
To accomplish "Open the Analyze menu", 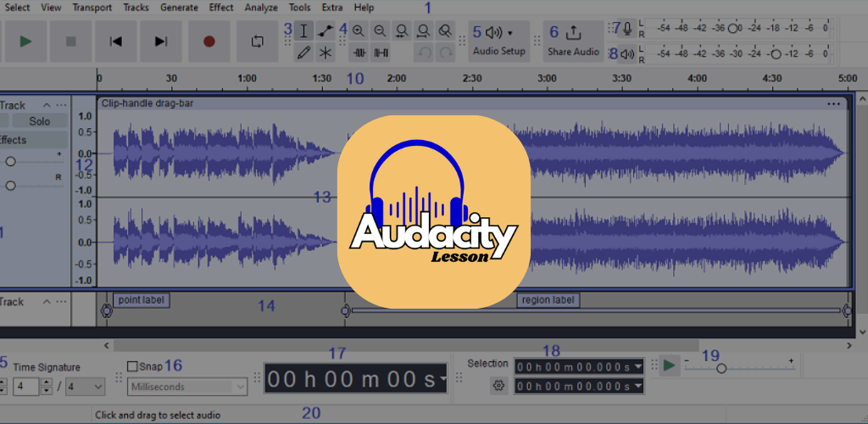I will tap(261, 8).
